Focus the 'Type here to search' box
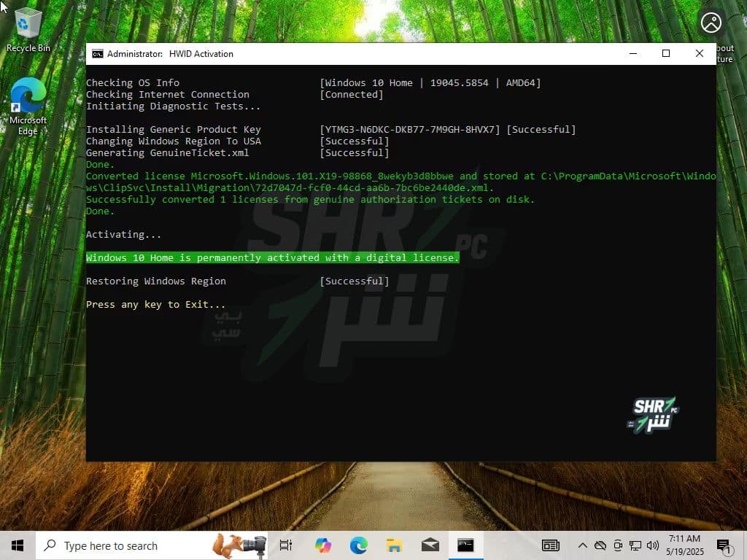This screenshot has width=747, height=560. (x=152, y=545)
